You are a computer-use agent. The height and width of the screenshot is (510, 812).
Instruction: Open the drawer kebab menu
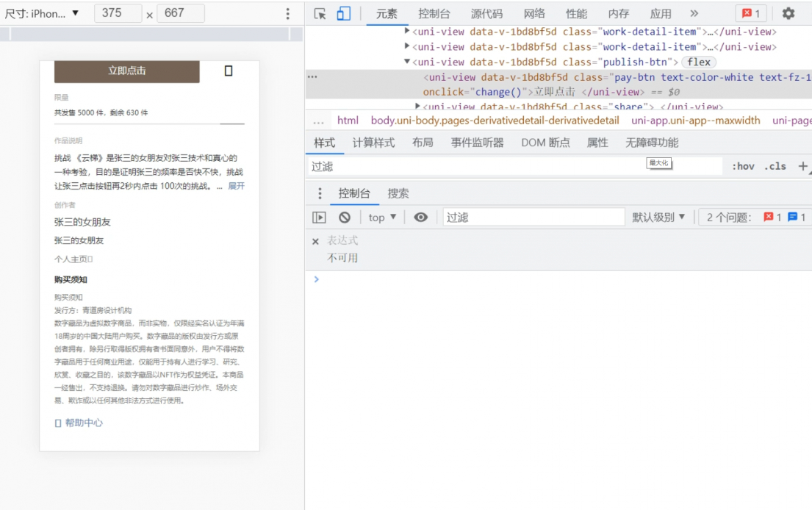tap(319, 193)
